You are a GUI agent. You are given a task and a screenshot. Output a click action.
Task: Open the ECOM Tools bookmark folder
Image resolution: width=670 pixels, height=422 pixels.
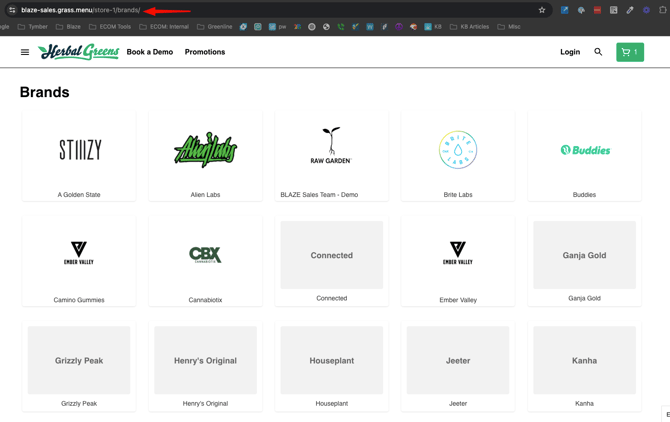click(110, 27)
